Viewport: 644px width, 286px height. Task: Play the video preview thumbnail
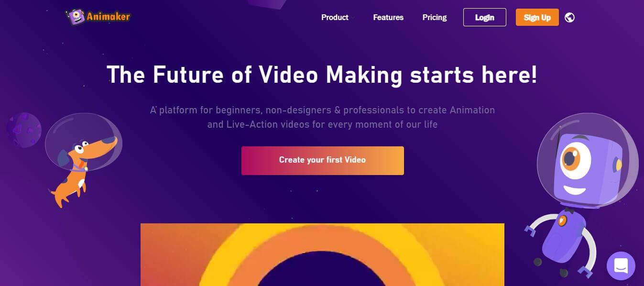(322, 254)
